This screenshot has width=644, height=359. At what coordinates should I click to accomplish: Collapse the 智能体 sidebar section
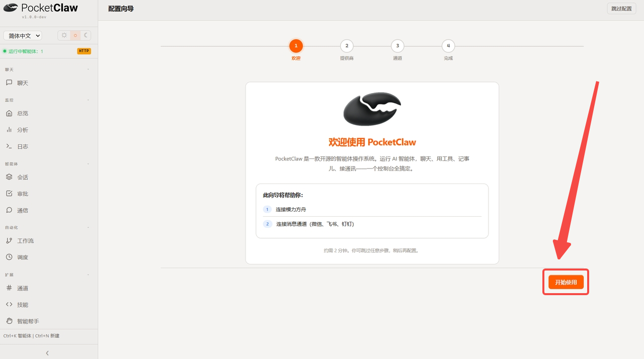(x=89, y=164)
